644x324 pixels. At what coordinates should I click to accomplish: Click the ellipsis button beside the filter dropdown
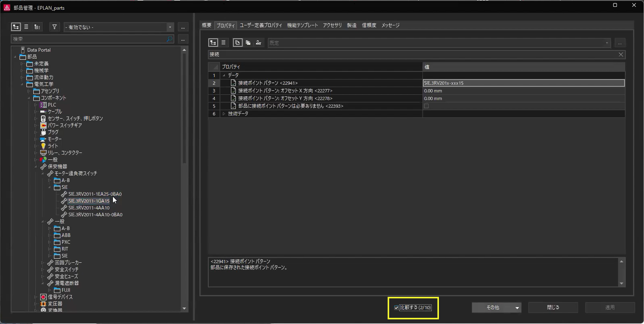(183, 27)
